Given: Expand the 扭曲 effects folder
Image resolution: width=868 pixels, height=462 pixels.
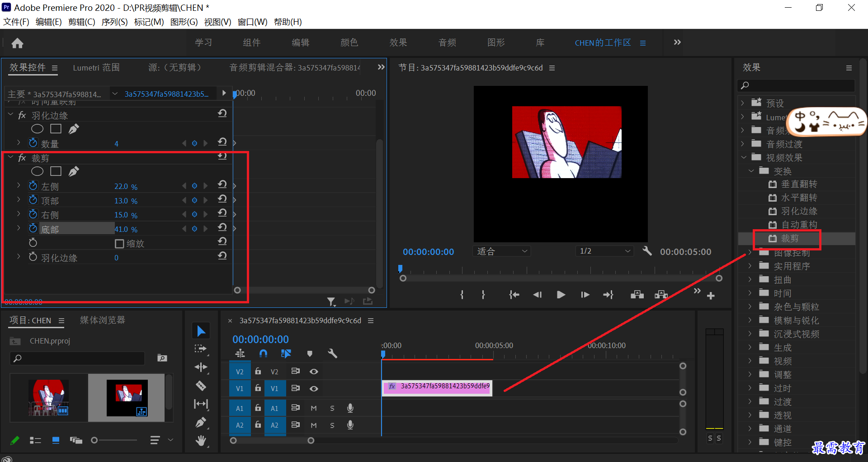Looking at the screenshot, I should [x=750, y=279].
